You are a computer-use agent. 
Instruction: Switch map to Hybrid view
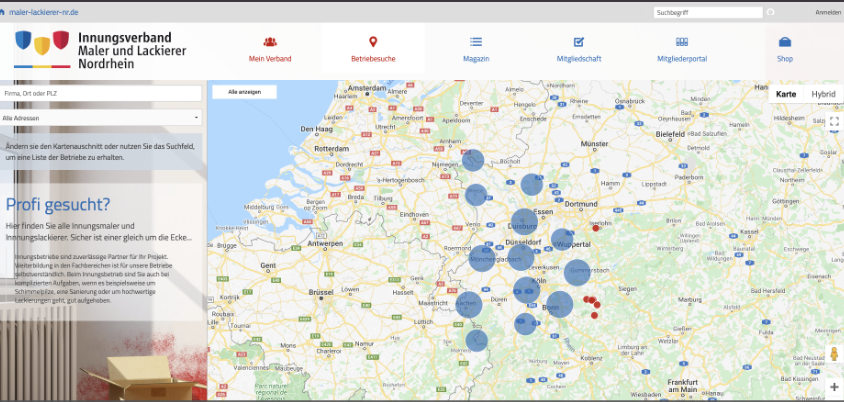pos(824,94)
